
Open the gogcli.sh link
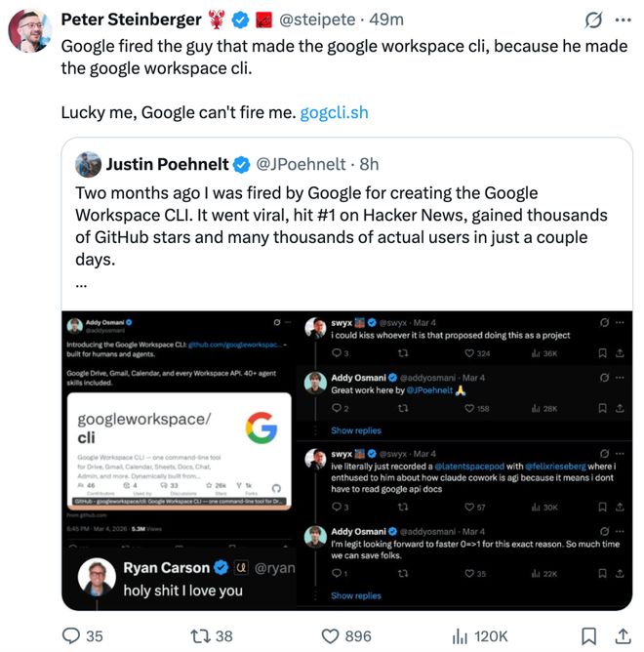(x=335, y=112)
